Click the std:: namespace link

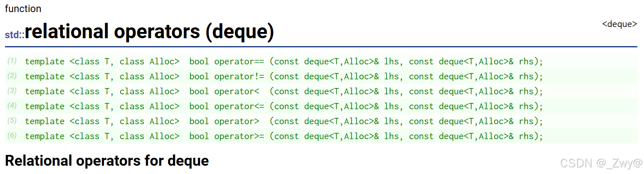[15, 35]
